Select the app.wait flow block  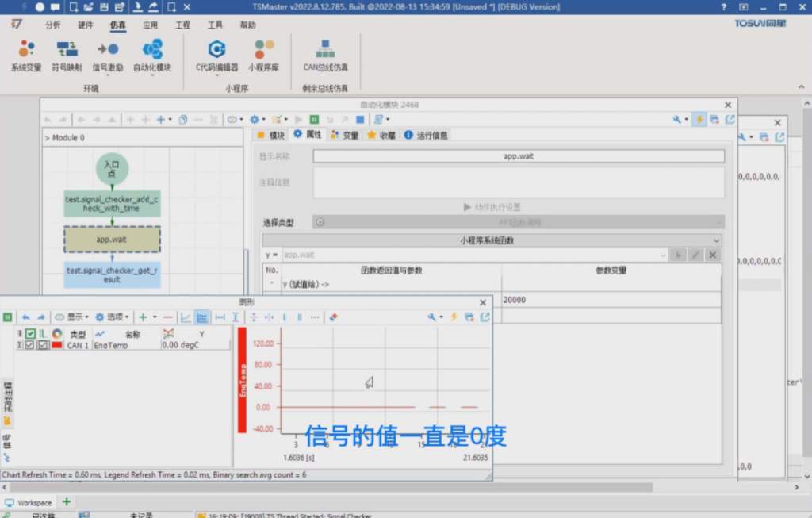(112, 240)
